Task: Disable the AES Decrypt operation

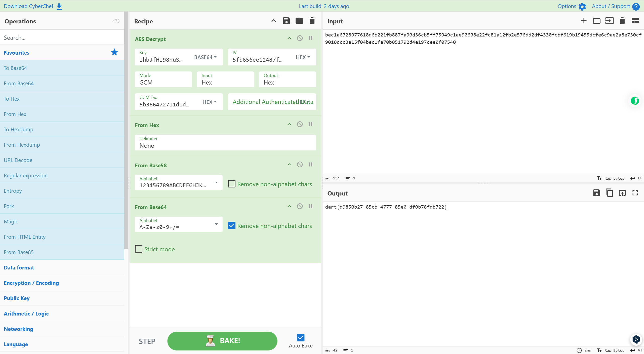Action: coord(300,38)
